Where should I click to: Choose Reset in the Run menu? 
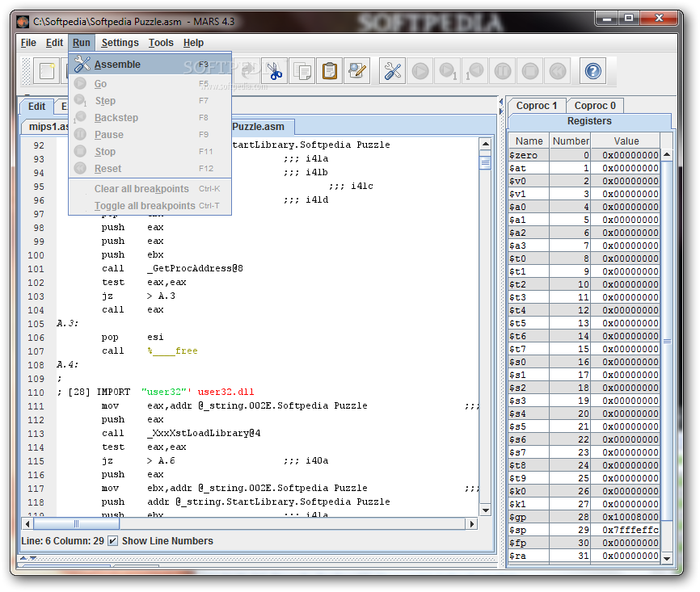tap(150, 169)
